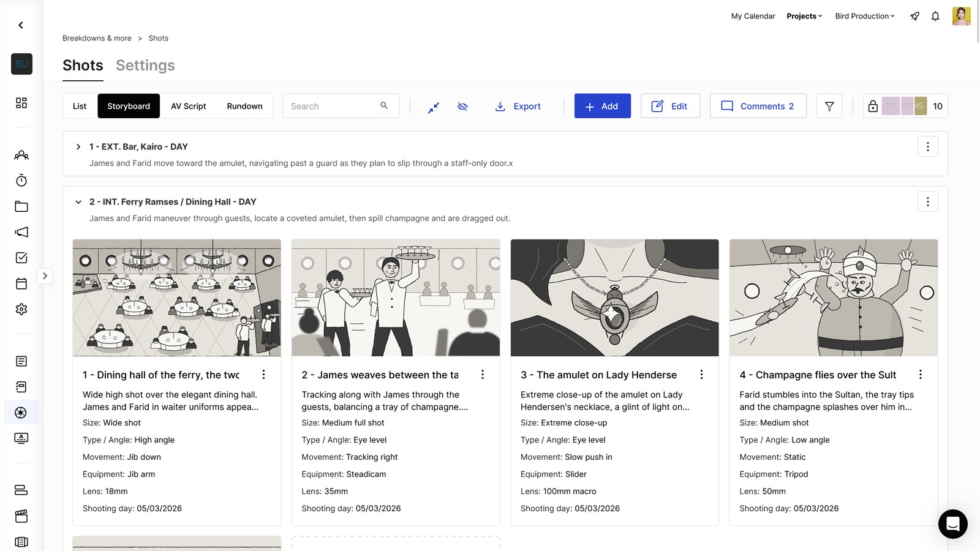Open the chat support bubble
This screenshot has width=980, height=551.
(x=953, y=524)
